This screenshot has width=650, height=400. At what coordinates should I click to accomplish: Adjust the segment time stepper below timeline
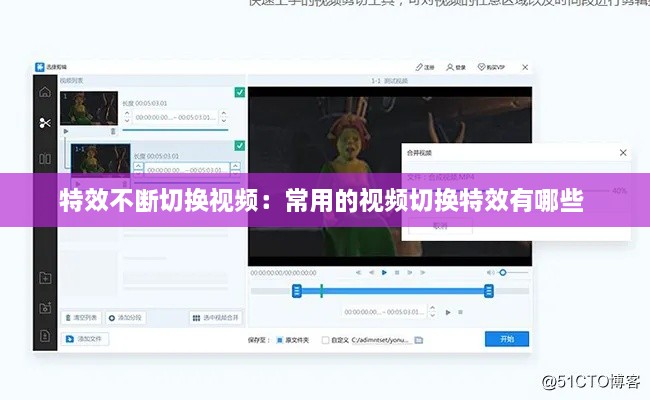432,311
